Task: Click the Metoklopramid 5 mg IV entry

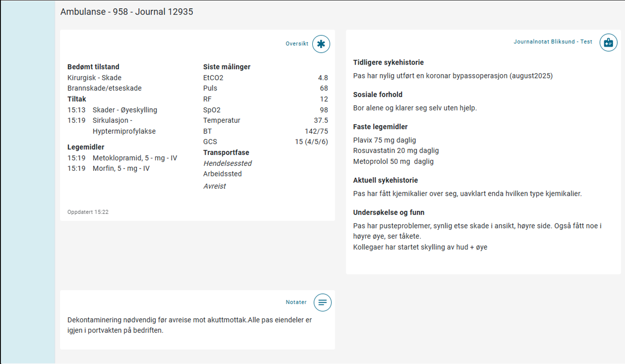Action: 135,158
